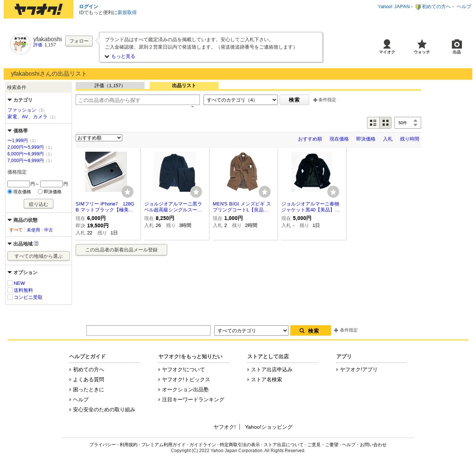
Task: Open the Yahoo! JAPAN header link
Action: [x=394, y=7]
